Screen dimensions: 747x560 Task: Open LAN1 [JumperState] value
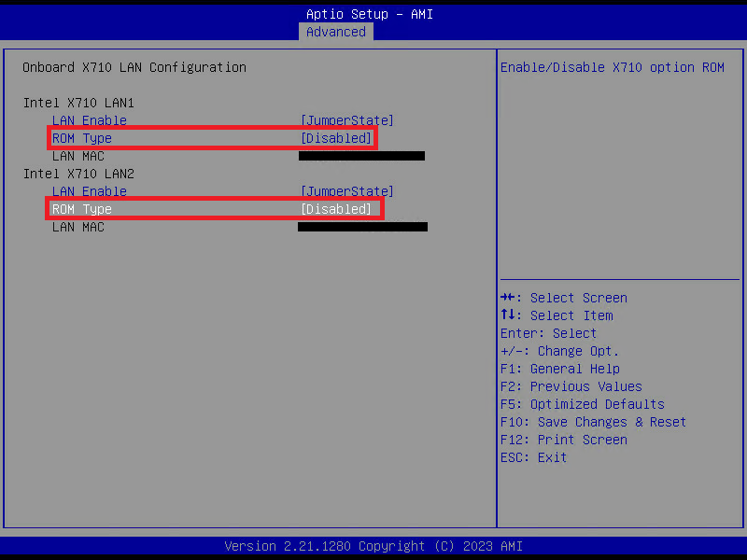point(346,120)
